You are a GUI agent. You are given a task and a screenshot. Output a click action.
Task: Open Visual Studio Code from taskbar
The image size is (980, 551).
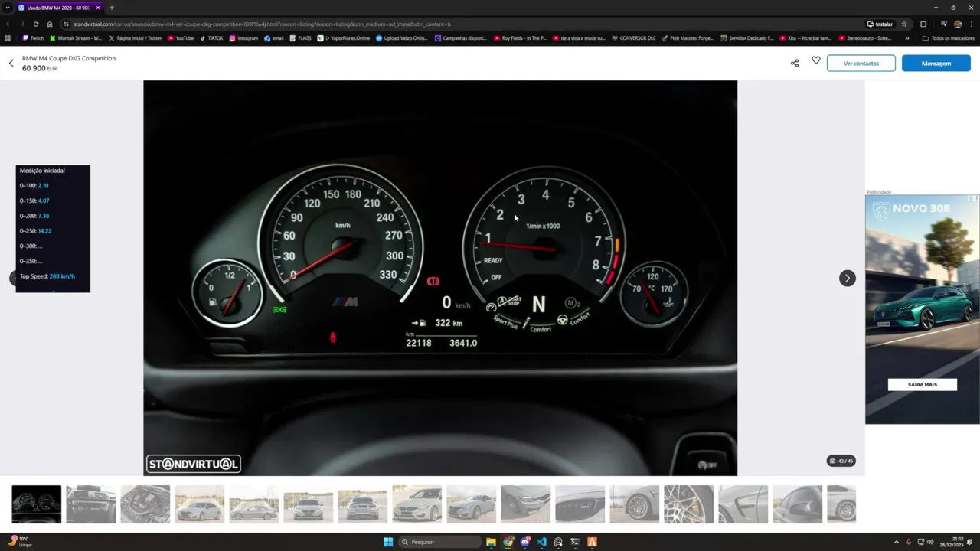click(541, 542)
